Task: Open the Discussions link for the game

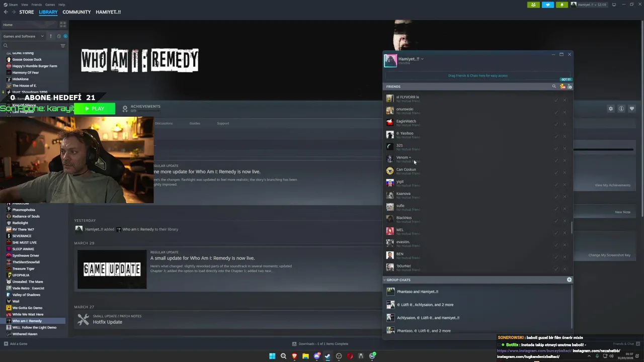Action: 164,123
